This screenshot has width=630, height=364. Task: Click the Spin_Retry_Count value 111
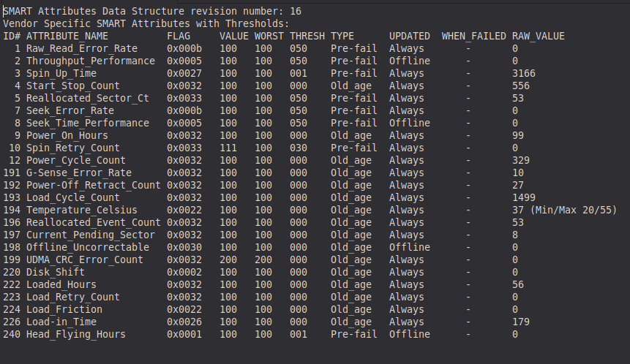(228, 148)
